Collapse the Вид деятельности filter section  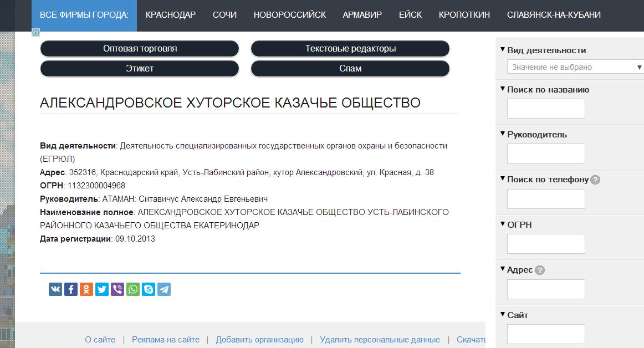pos(502,49)
